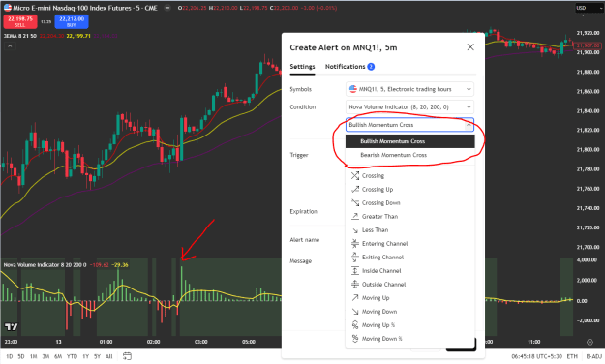605x364 pixels.
Task: Open the Go to date calendar icon
Action: pyautogui.click(x=127, y=356)
